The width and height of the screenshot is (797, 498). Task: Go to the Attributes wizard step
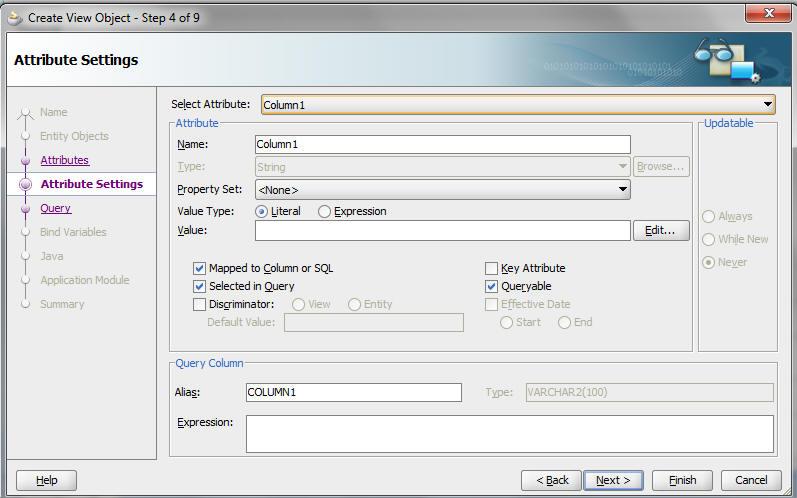[65, 160]
